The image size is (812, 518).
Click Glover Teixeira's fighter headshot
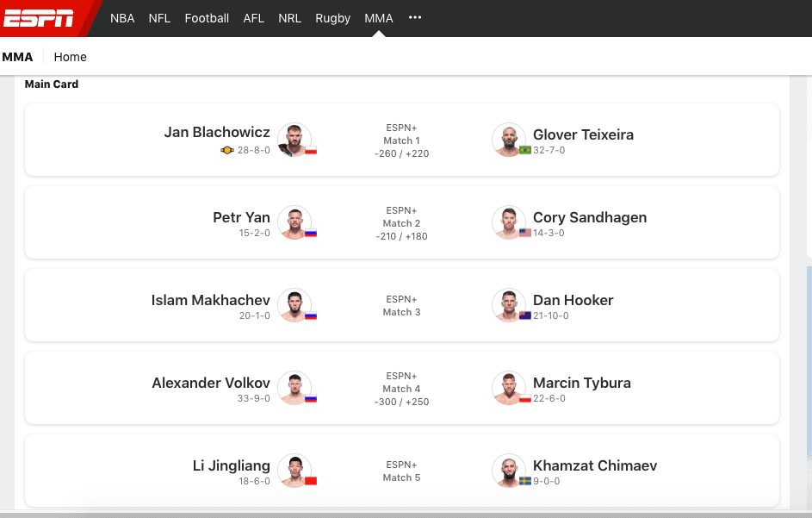pyautogui.click(x=509, y=139)
